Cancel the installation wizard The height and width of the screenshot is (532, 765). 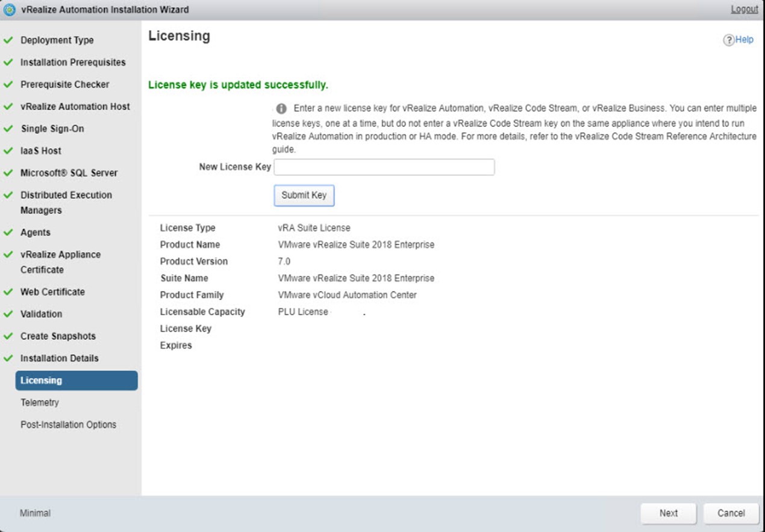pyautogui.click(x=731, y=513)
